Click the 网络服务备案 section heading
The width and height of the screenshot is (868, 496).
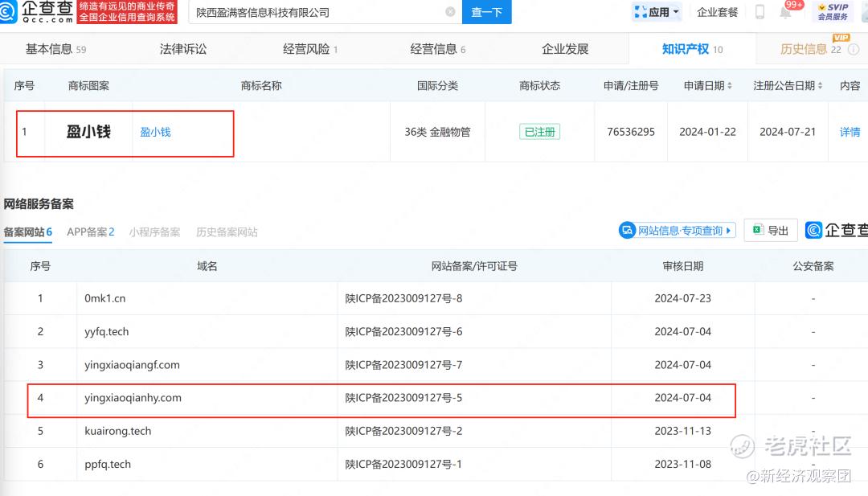click(x=39, y=203)
